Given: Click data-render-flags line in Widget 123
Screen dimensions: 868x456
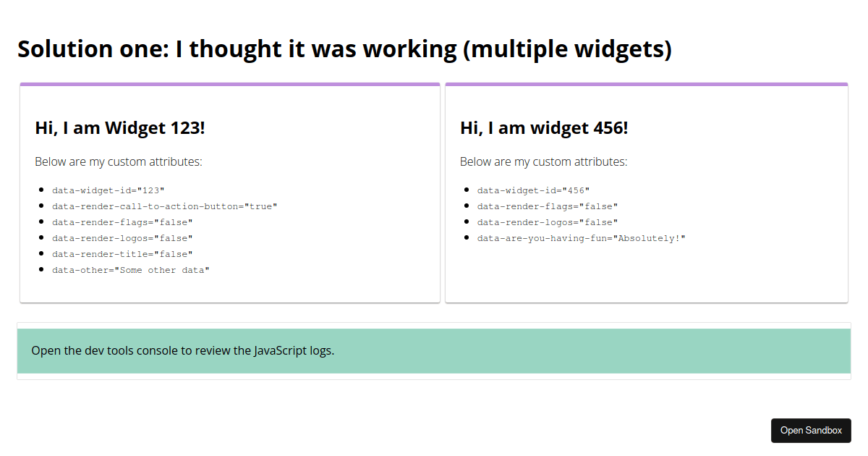Looking at the screenshot, I should coord(122,222).
